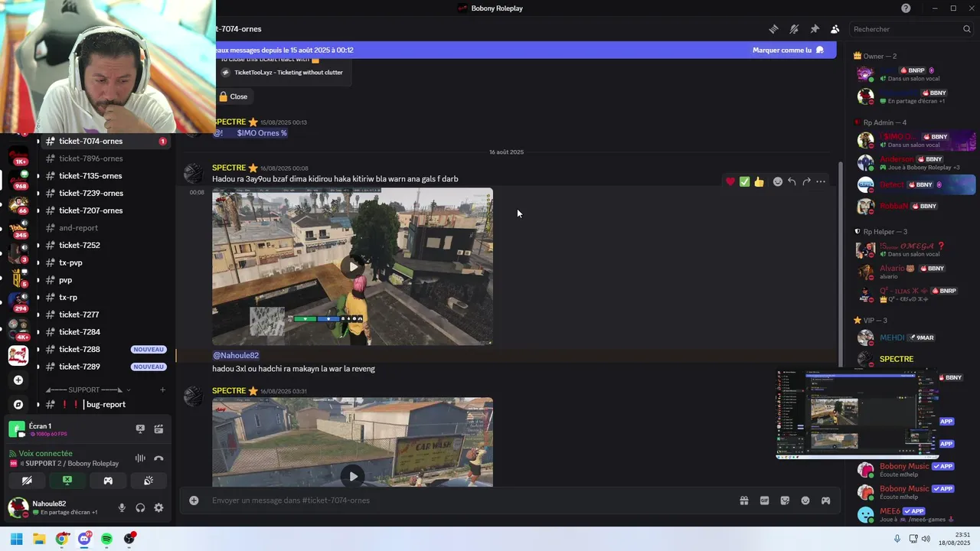Open Discover servers compass icon

[18, 404]
